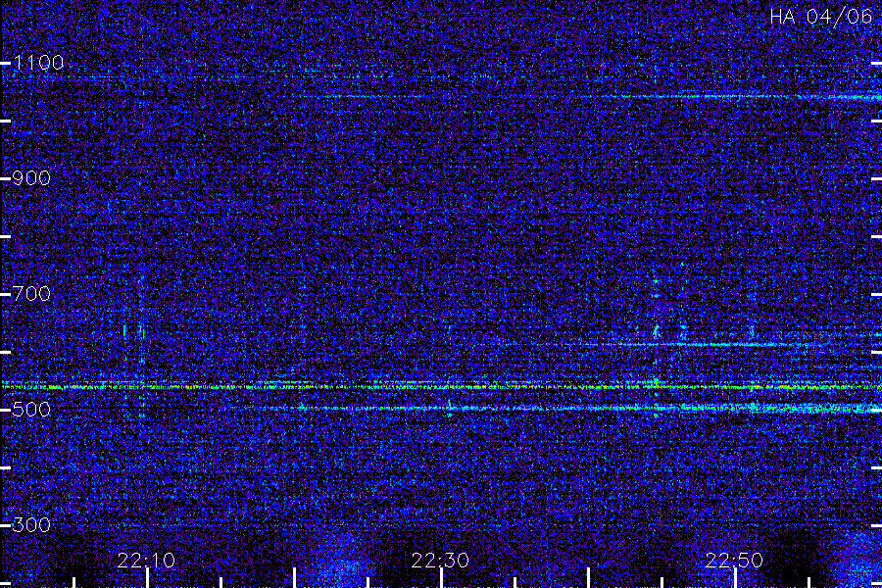Click the 22:50 time axis label
The height and width of the screenshot is (588, 882).
click(734, 561)
